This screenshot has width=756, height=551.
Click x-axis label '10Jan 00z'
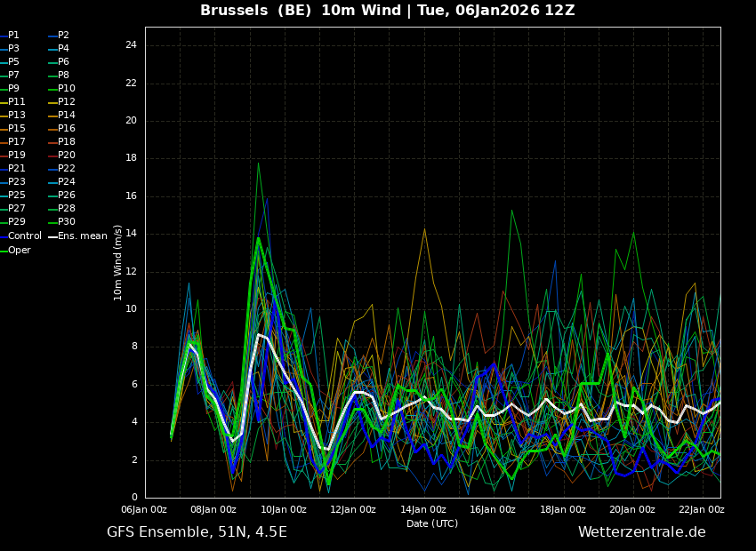pyautogui.click(x=284, y=509)
